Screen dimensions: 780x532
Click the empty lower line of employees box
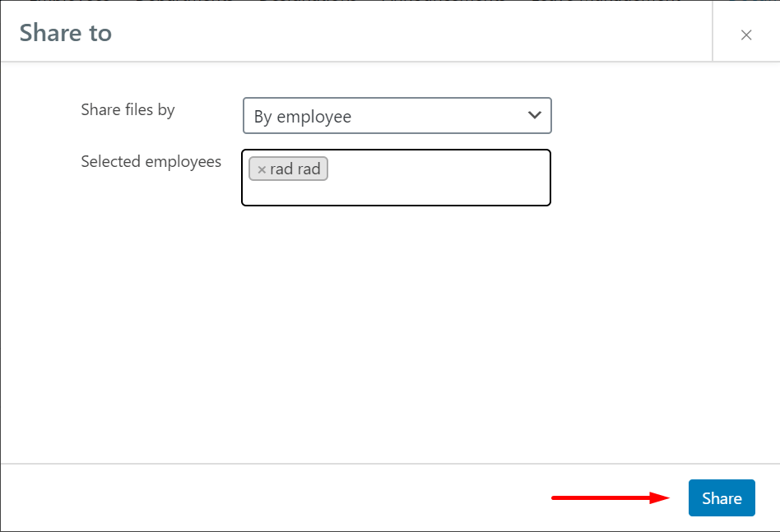point(395,194)
